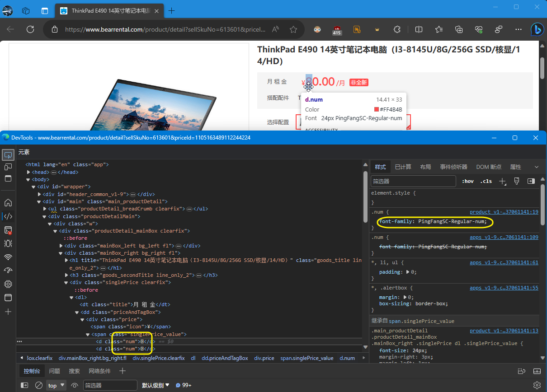Open the Application window icon tool
The width and height of the screenshot is (547, 392).
tap(8, 298)
